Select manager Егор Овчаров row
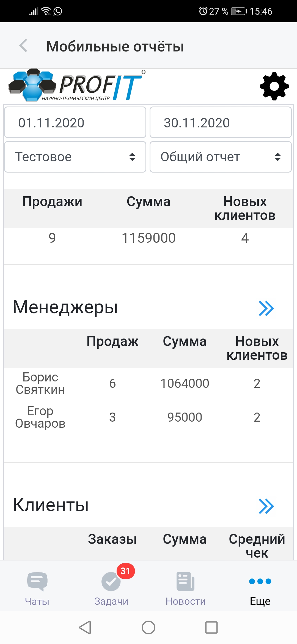This screenshot has width=297, height=644. pyautogui.click(x=40, y=417)
